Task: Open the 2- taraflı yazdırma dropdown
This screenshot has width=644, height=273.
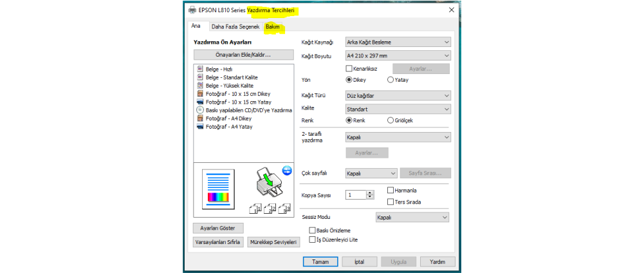Action: pos(398,137)
